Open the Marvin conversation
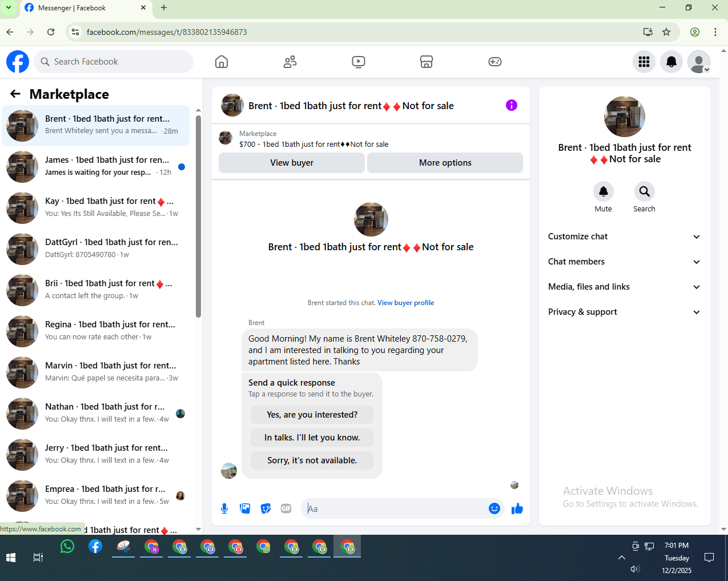This screenshot has height=581, width=728. coord(96,372)
